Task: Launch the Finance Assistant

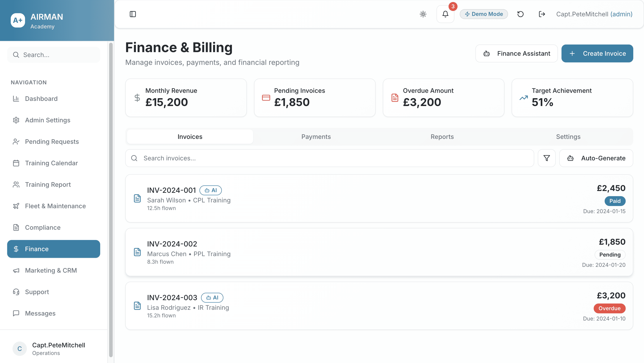Action: click(517, 53)
